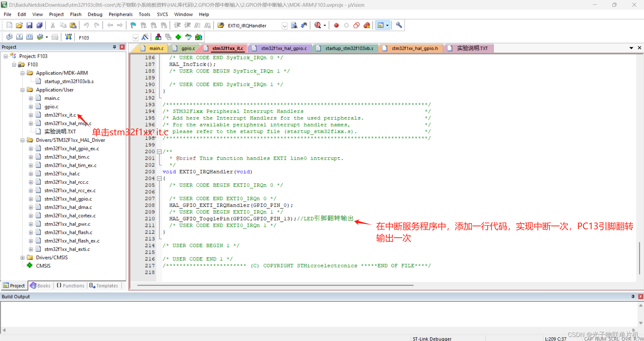Collapse the Application/MDK-ARM folder
This screenshot has width=644, height=341.
point(22,73)
